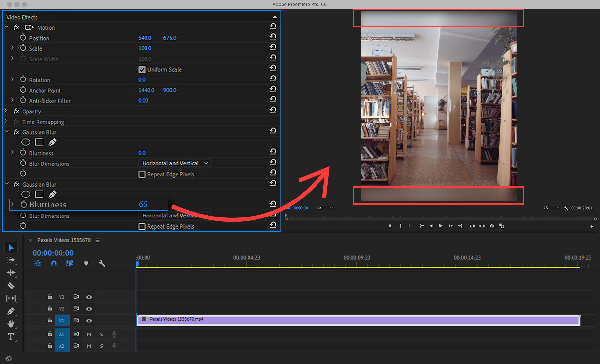
Task: Click the Export Frame camera icon
Action: [492, 226]
